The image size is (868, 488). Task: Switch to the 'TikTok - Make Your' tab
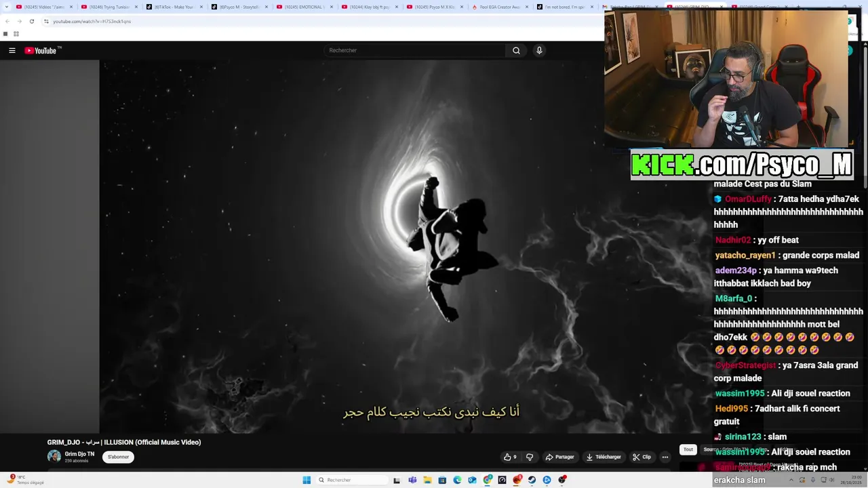(x=174, y=7)
